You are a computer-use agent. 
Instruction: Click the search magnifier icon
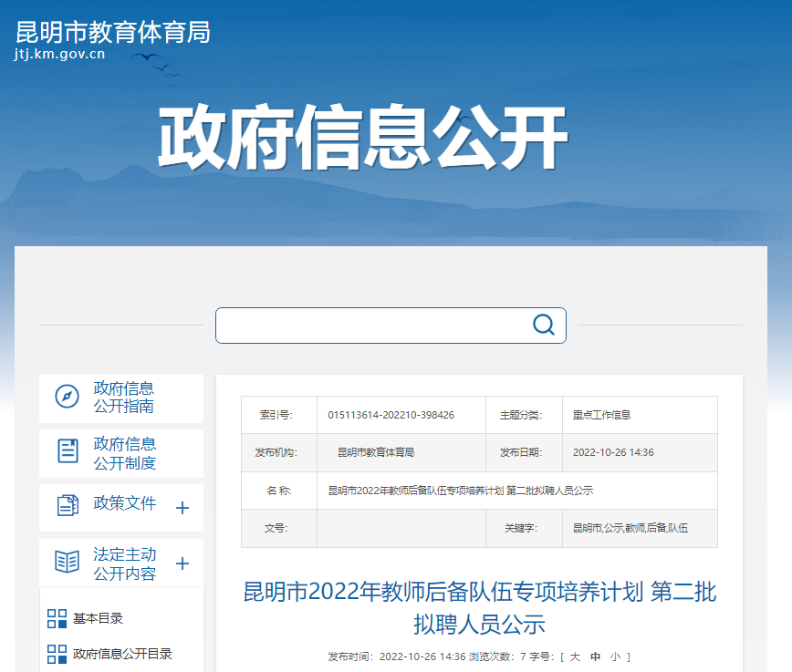click(544, 326)
